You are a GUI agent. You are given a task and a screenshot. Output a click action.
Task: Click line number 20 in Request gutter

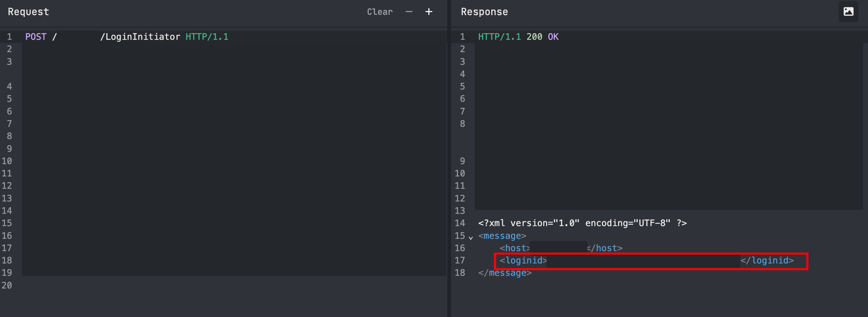point(7,286)
